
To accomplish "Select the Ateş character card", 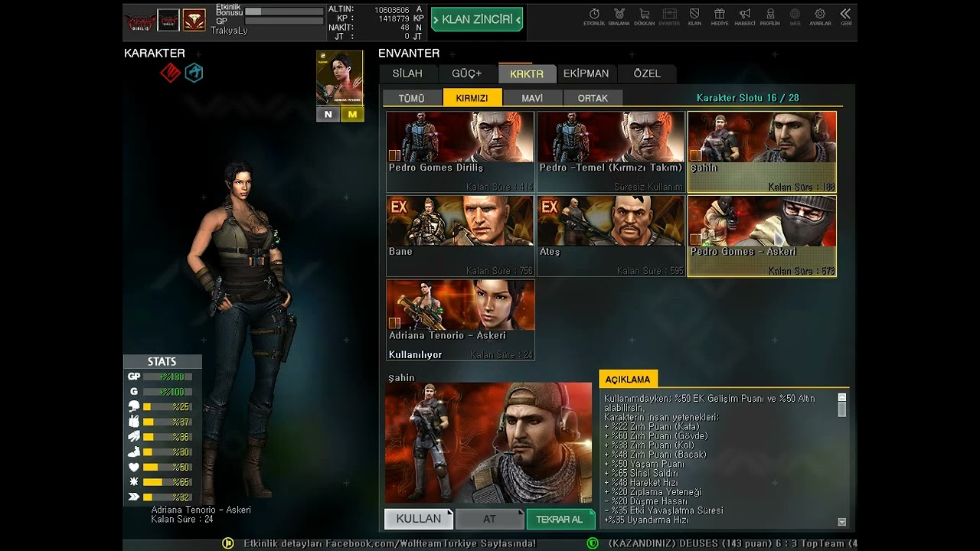I will [x=611, y=236].
